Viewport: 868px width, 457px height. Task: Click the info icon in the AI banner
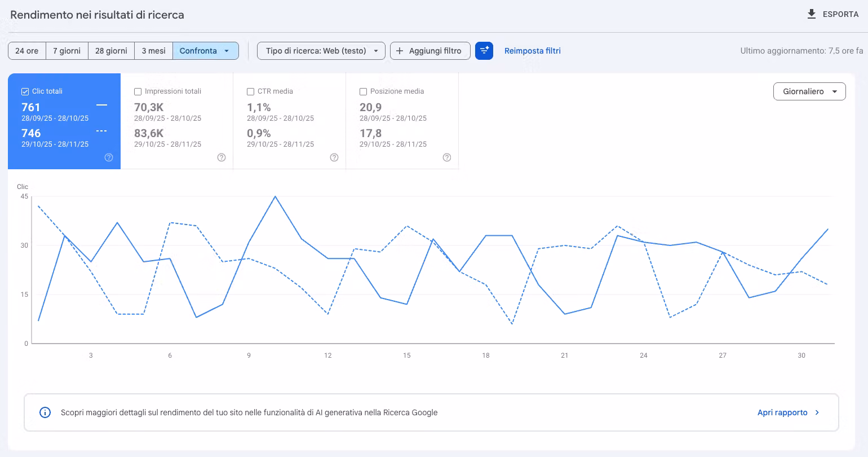coord(45,412)
